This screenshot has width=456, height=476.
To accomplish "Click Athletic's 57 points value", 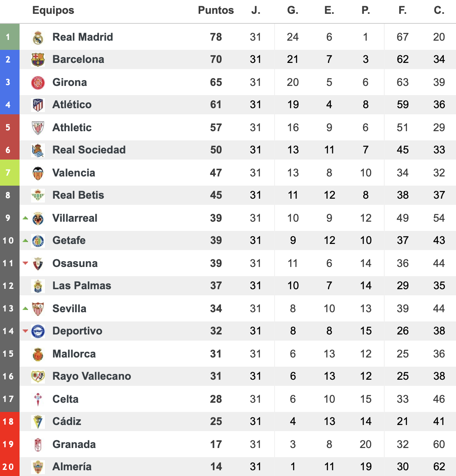I will point(216,128).
